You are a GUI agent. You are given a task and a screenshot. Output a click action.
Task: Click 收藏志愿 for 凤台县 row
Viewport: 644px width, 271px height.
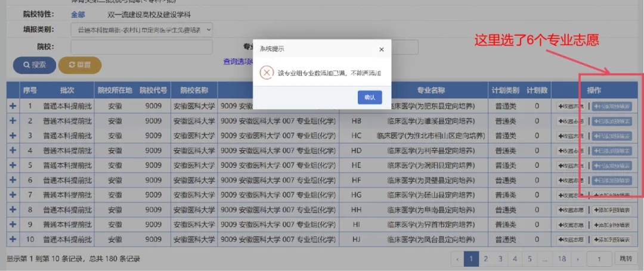(571, 239)
